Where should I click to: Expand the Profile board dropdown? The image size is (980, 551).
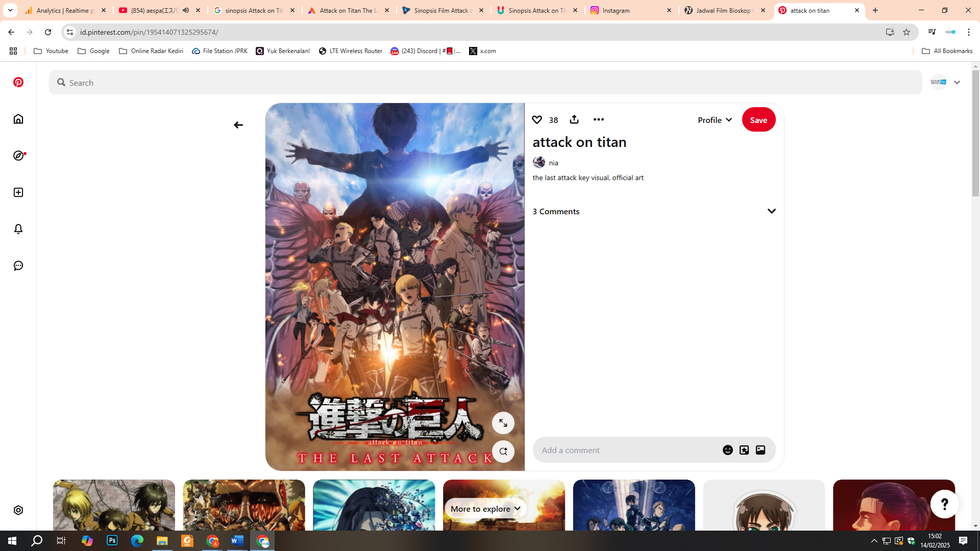715,120
